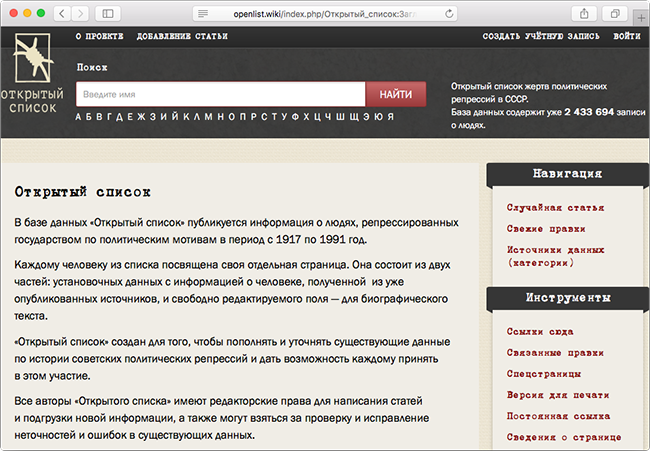This screenshot has height=451, width=650.
Task: Open the Reader view icon in address bar
Action: (x=203, y=13)
